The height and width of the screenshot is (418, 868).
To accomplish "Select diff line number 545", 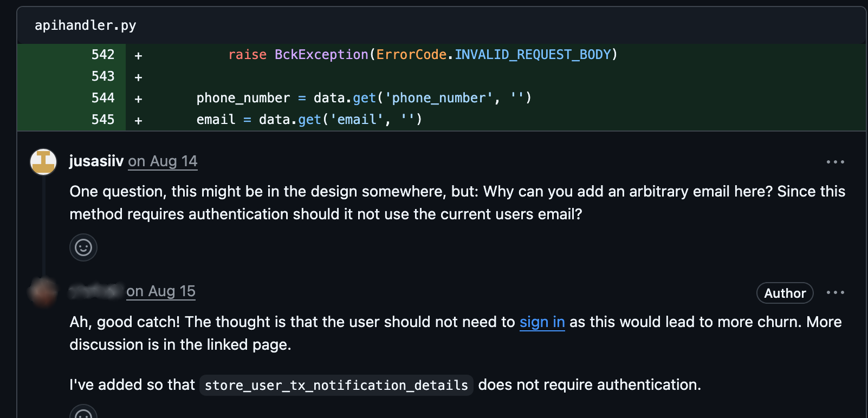I will pyautogui.click(x=103, y=120).
